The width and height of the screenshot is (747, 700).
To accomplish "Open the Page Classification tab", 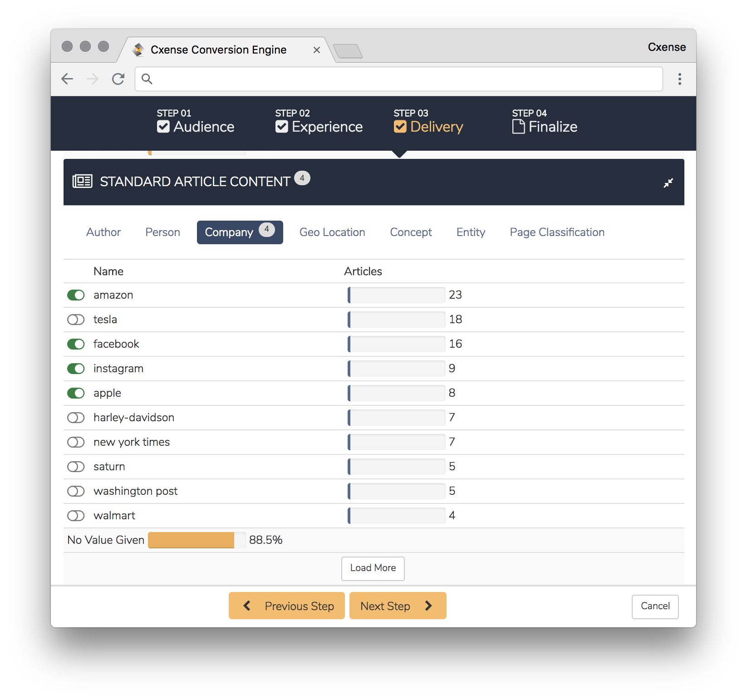I will pyautogui.click(x=557, y=232).
